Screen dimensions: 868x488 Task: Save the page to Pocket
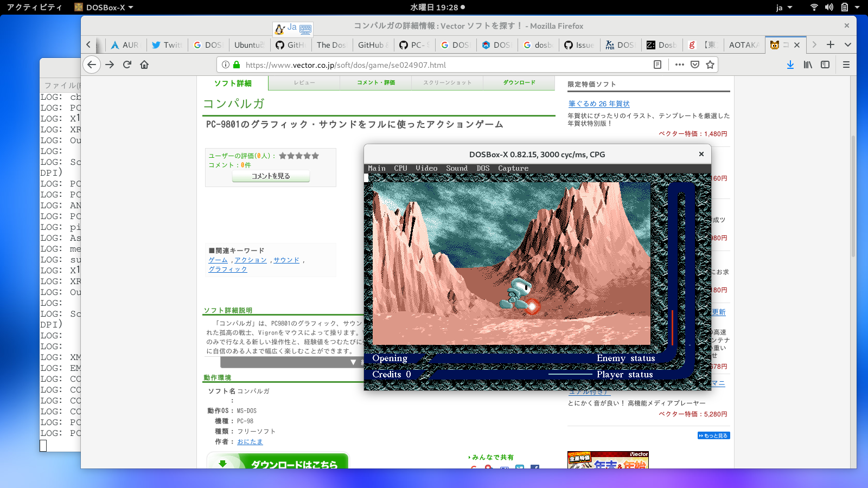695,65
